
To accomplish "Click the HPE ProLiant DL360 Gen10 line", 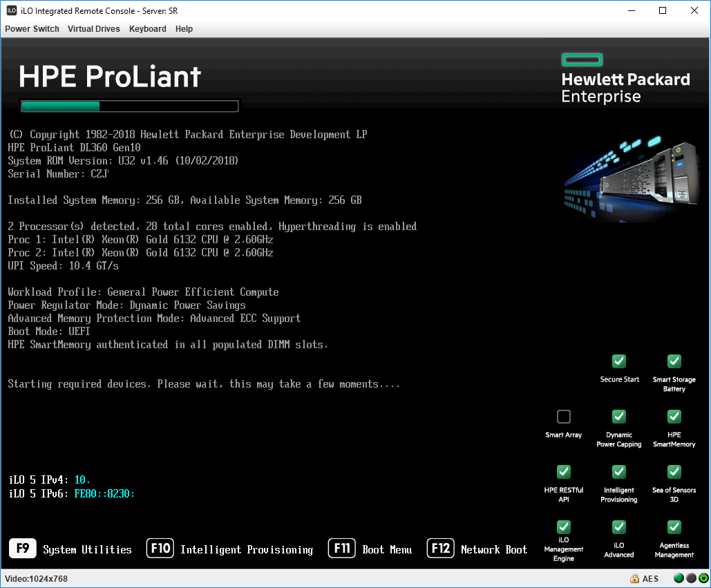I will click(x=74, y=147).
